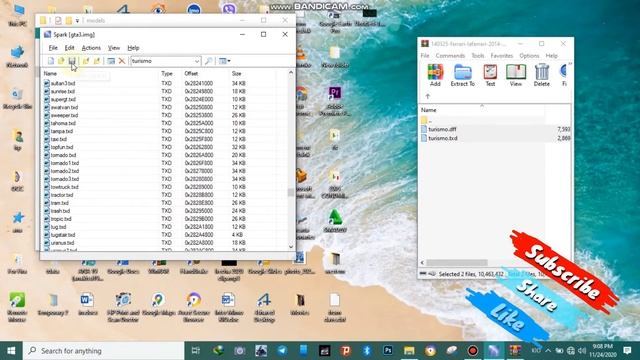
Task: Click the View book icon in WinRAR
Action: [516, 75]
